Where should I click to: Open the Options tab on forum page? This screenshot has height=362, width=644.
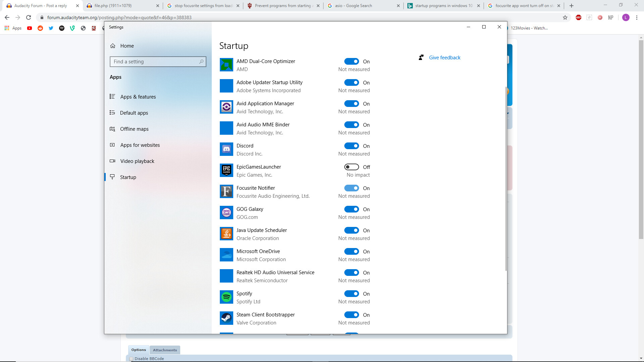(139, 350)
